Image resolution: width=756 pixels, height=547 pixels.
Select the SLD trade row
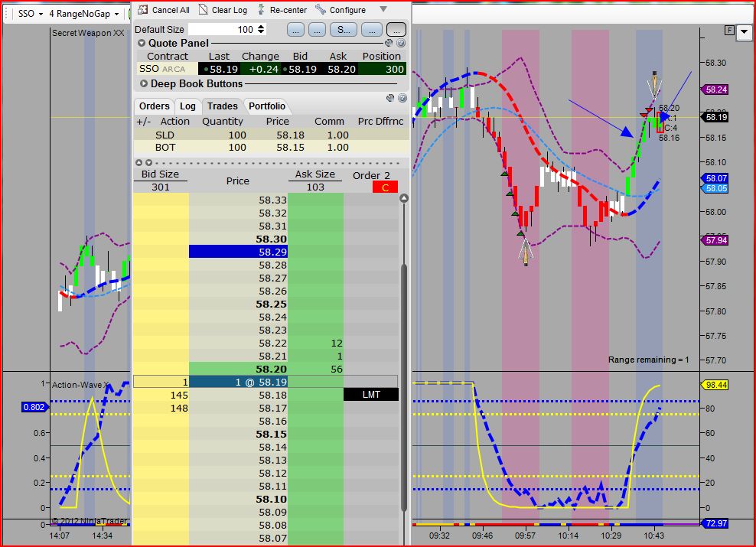tap(272, 135)
